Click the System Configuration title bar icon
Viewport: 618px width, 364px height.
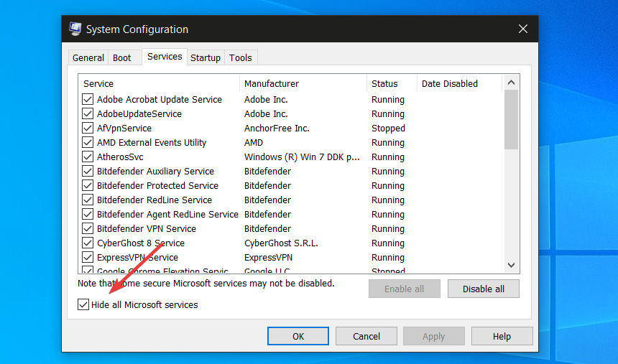click(75, 29)
